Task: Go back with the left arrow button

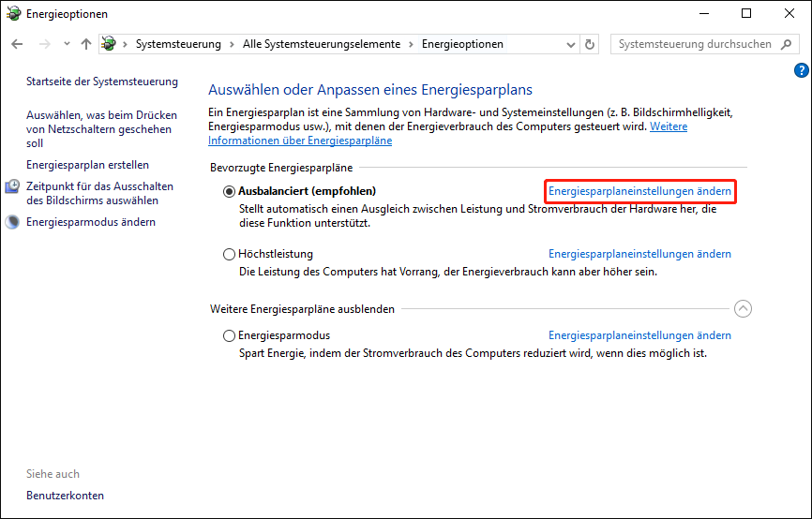Action: (x=17, y=44)
